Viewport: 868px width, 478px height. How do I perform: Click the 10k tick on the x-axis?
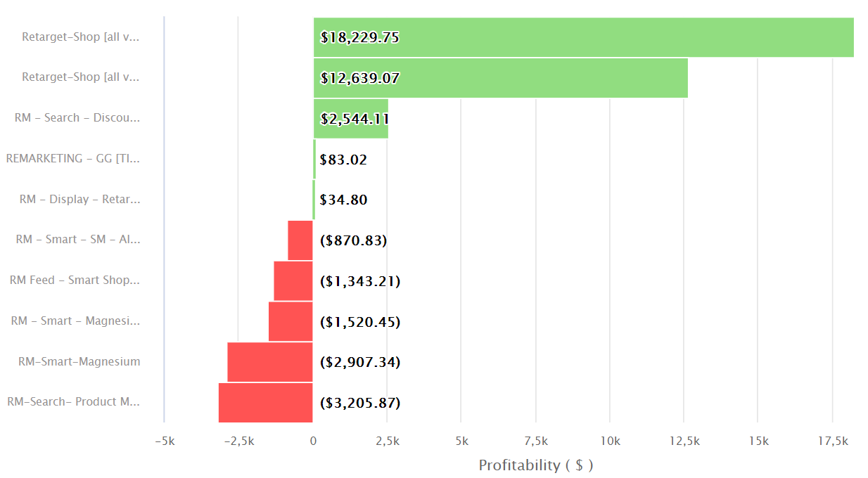(x=610, y=441)
